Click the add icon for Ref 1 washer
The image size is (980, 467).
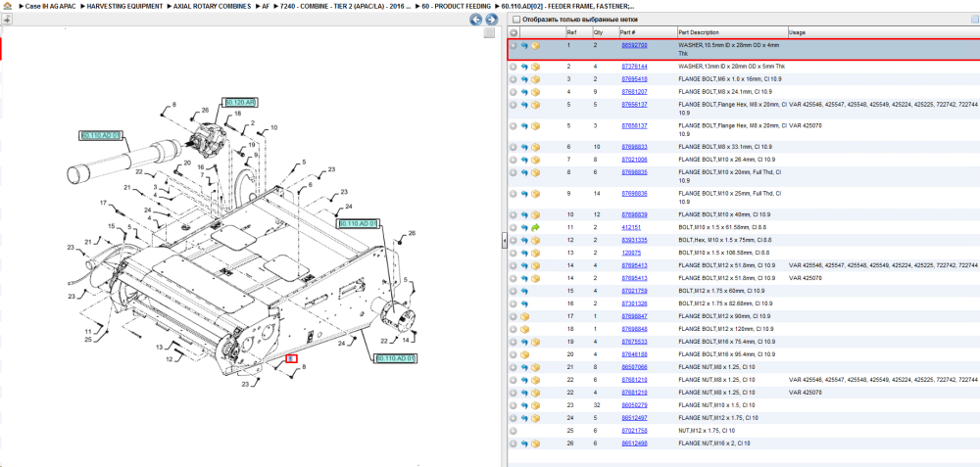[x=514, y=46]
